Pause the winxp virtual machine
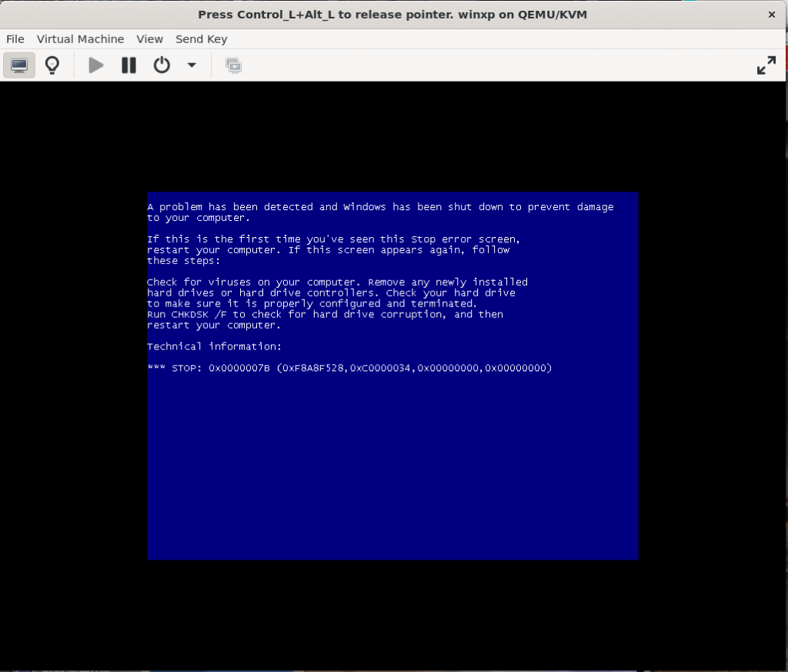788x672 pixels. pos(129,65)
